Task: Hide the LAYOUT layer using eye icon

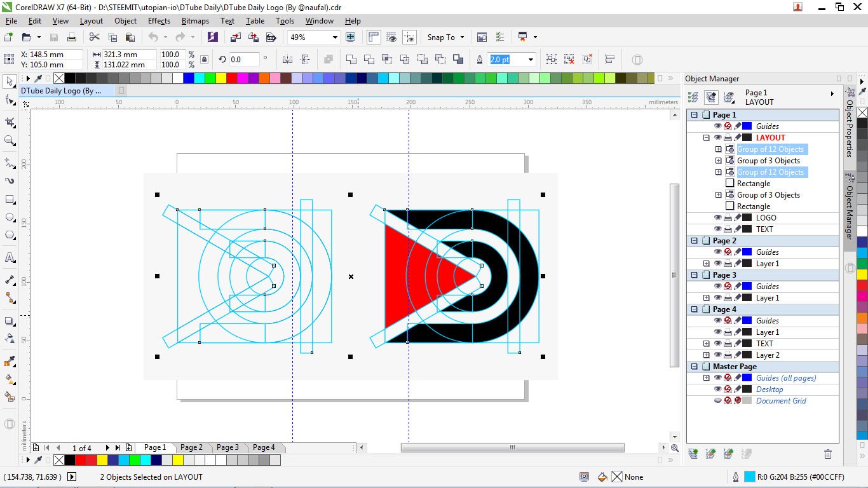Action: 718,138
